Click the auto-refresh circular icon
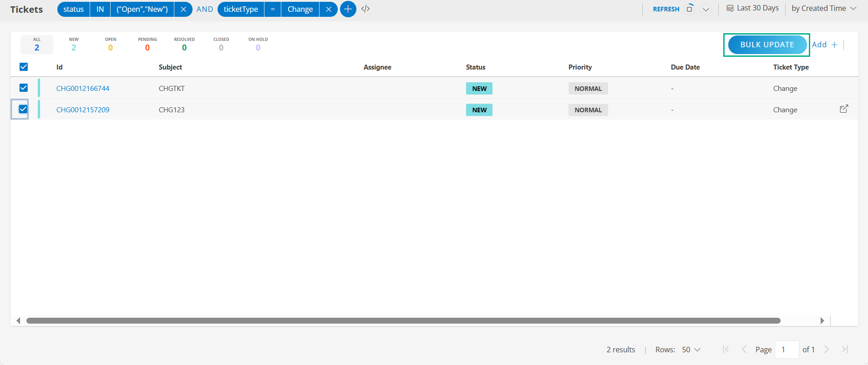 [690, 9]
